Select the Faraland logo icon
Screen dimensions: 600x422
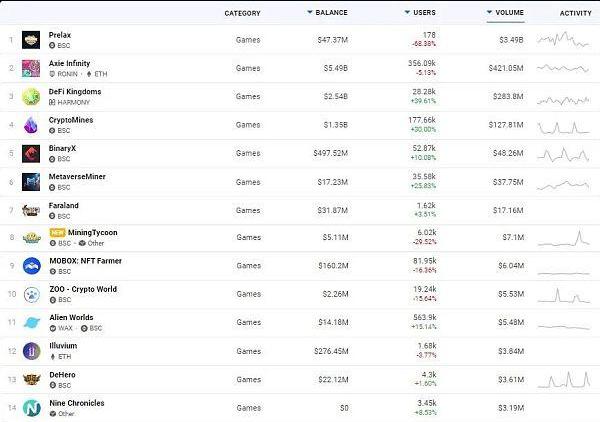[31, 210]
